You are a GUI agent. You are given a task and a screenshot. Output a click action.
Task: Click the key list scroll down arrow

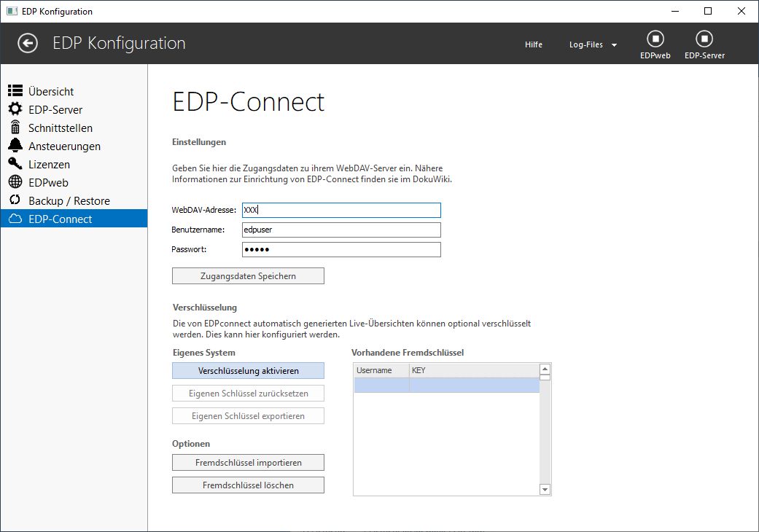tap(545, 490)
